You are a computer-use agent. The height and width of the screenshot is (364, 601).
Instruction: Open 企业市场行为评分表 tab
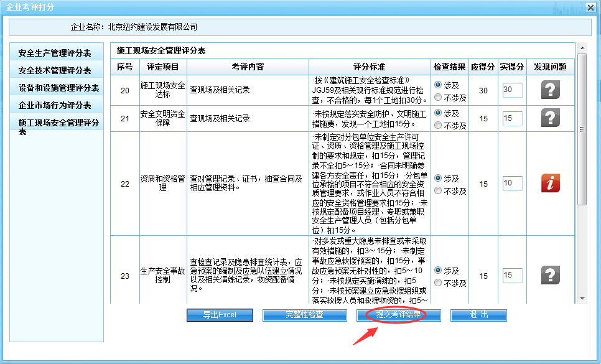[55, 105]
